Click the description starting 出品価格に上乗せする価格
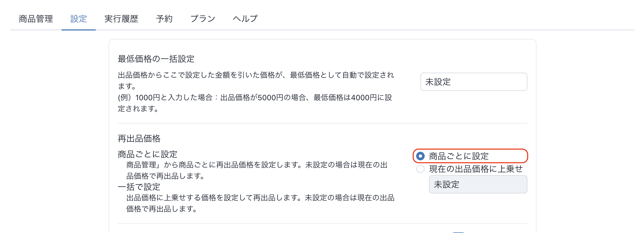The width and height of the screenshot is (644, 233). point(260,198)
